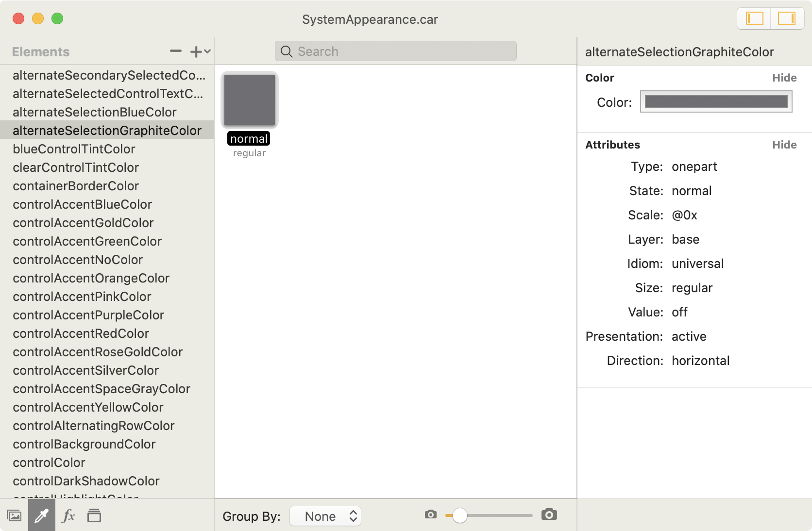Click the 'normal' thumbnail label
Viewport: 812px width, 531px height.
point(249,139)
